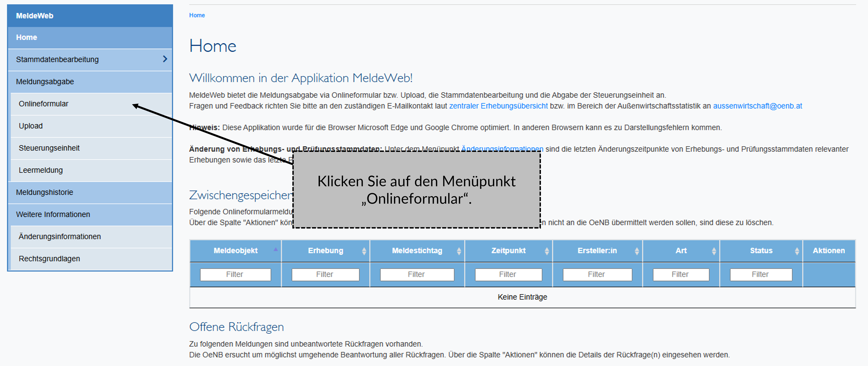
Task: Click the Home breadcrumb link
Action: (197, 15)
